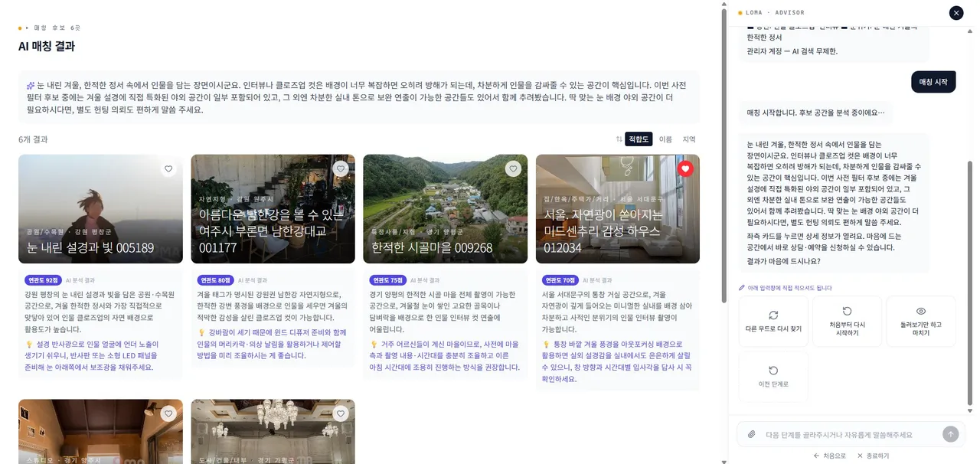
Task: Click the 처음으로 link below the input
Action: [x=829, y=456]
